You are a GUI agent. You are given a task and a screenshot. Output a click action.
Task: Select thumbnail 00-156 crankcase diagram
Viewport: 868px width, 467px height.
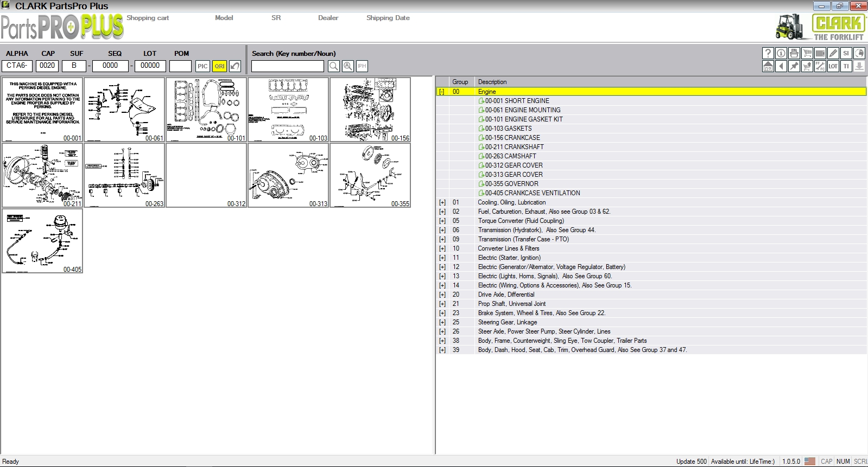370,110
